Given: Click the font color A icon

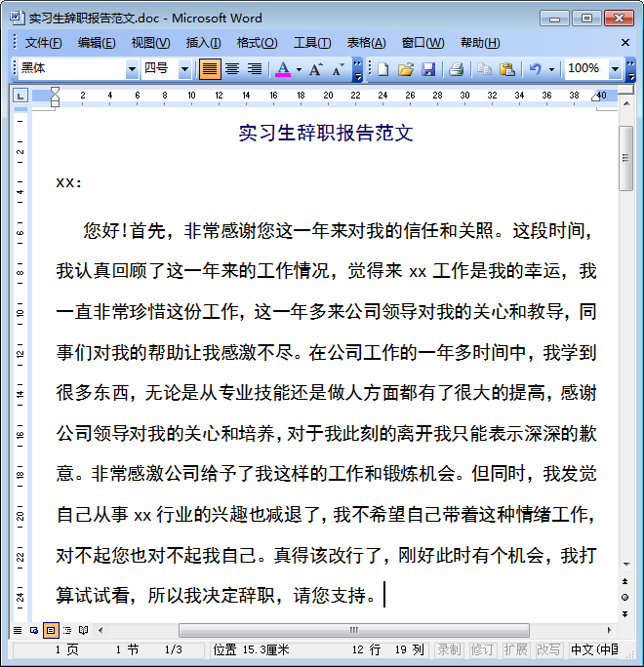Looking at the screenshot, I should [x=283, y=68].
